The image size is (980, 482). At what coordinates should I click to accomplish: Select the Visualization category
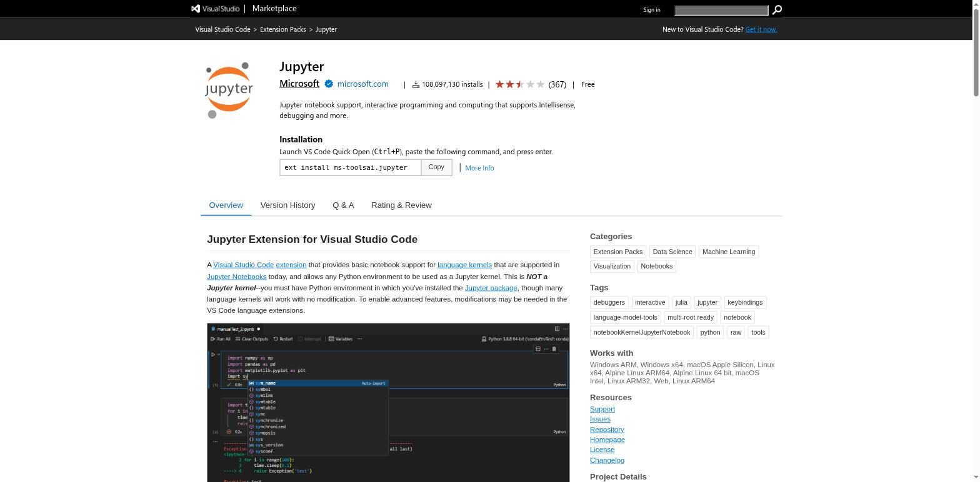coord(612,266)
